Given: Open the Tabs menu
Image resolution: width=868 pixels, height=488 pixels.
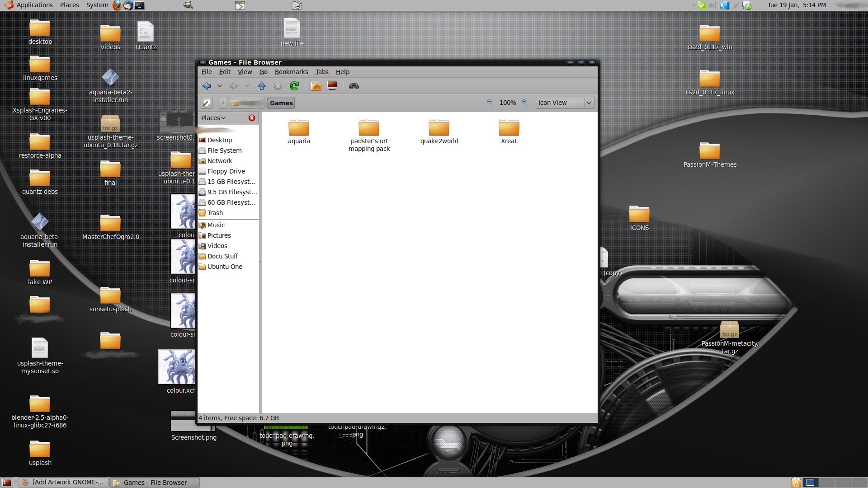Looking at the screenshot, I should click(x=322, y=72).
